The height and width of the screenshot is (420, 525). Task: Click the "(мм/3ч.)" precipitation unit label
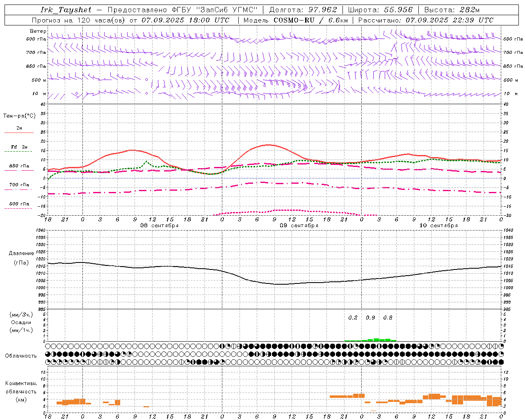(x=21, y=315)
